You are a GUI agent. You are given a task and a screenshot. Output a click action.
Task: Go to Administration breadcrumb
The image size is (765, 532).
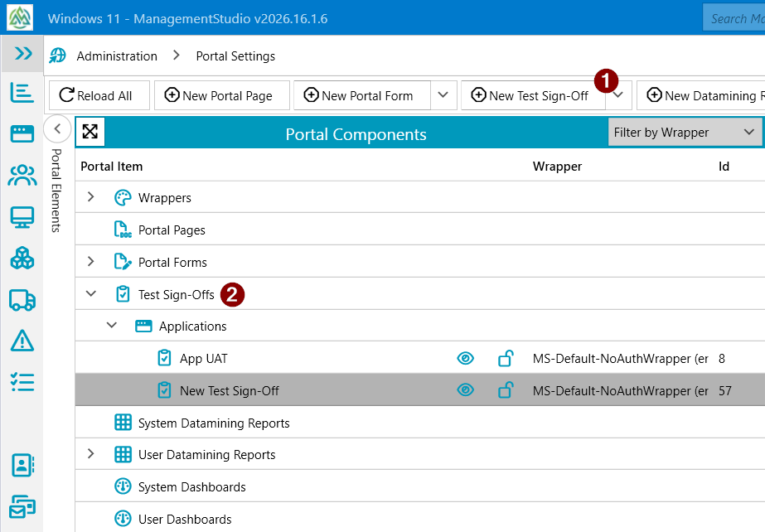(x=117, y=56)
